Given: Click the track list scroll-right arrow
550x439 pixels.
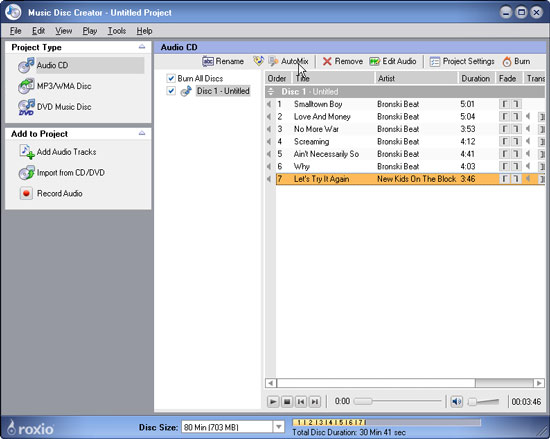Looking at the screenshot, I should [539, 383].
